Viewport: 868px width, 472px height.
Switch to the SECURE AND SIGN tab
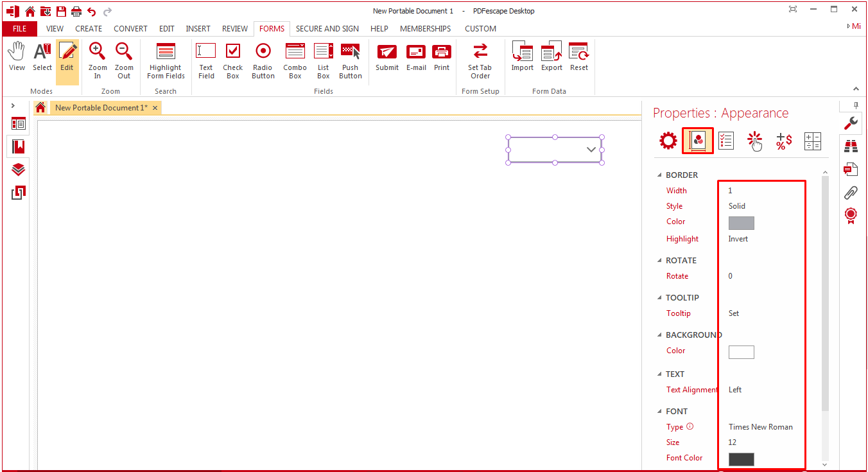coord(327,28)
